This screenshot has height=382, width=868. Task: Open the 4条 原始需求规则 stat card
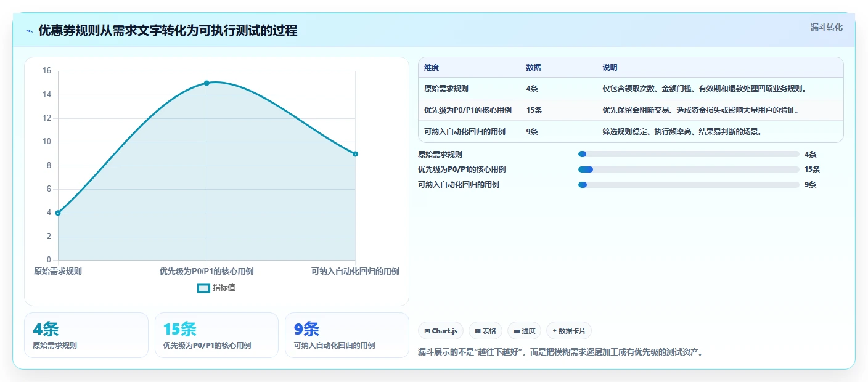[x=86, y=335]
